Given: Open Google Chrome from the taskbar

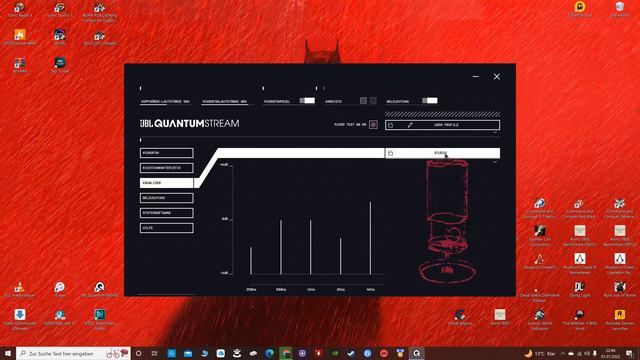Looking at the screenshot, I should [286, 353].
